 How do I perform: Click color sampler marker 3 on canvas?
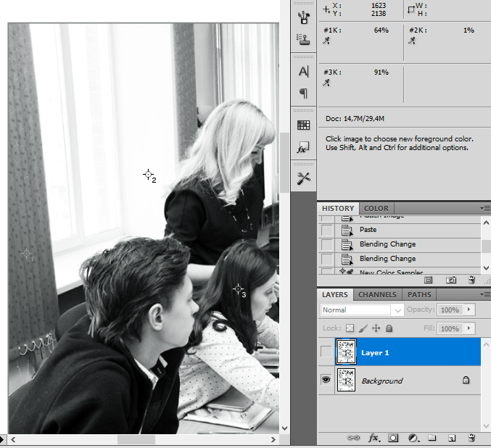click(239, 289)
